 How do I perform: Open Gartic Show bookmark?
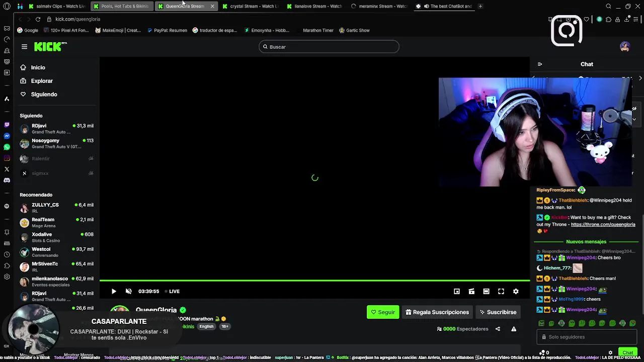click(354, 30)
